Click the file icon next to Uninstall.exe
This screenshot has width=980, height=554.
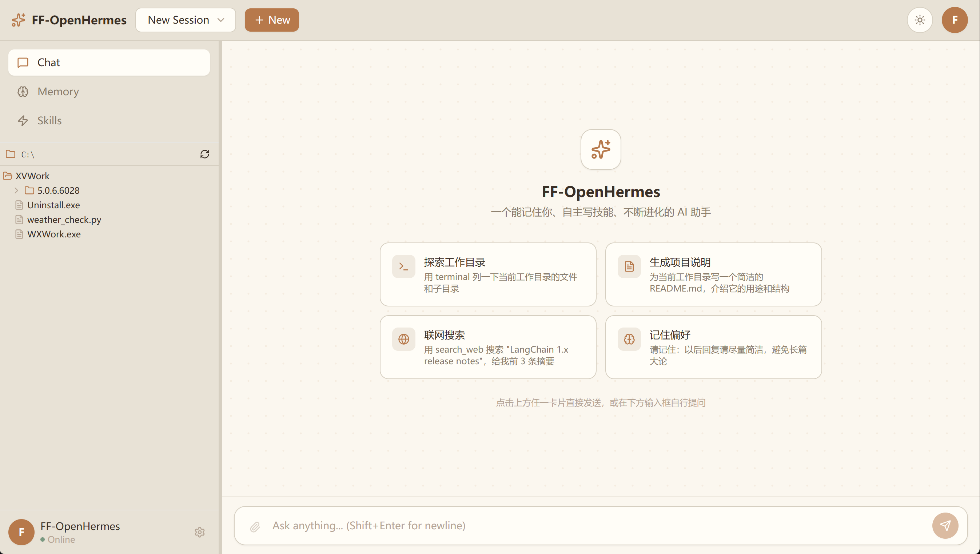[x=19, y=205]
